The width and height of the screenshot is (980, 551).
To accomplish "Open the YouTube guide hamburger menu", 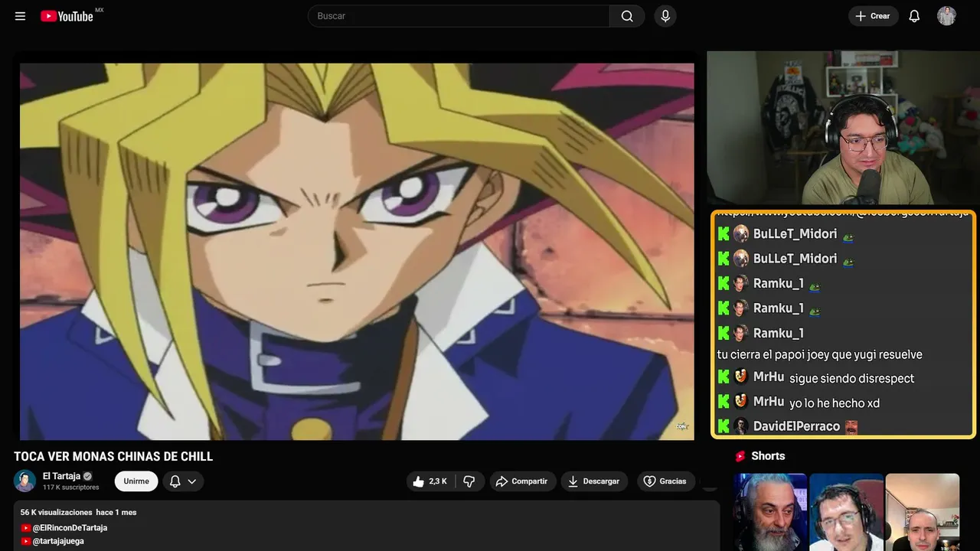I will 21,16.
